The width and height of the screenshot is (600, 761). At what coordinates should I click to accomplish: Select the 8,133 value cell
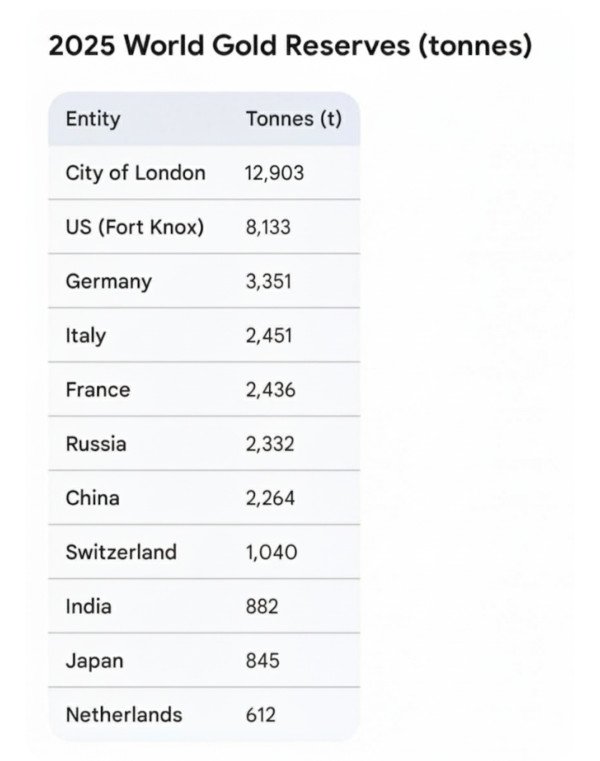[x=268, y=227]
